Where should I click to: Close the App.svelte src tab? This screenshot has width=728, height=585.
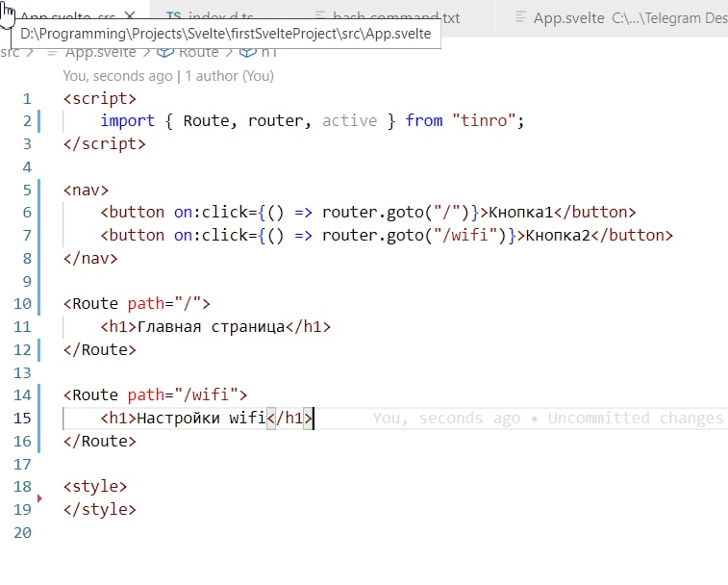130,15
